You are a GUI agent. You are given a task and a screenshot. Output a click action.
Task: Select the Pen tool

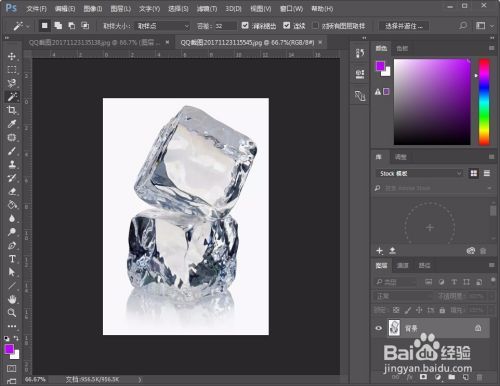(12, 245)
